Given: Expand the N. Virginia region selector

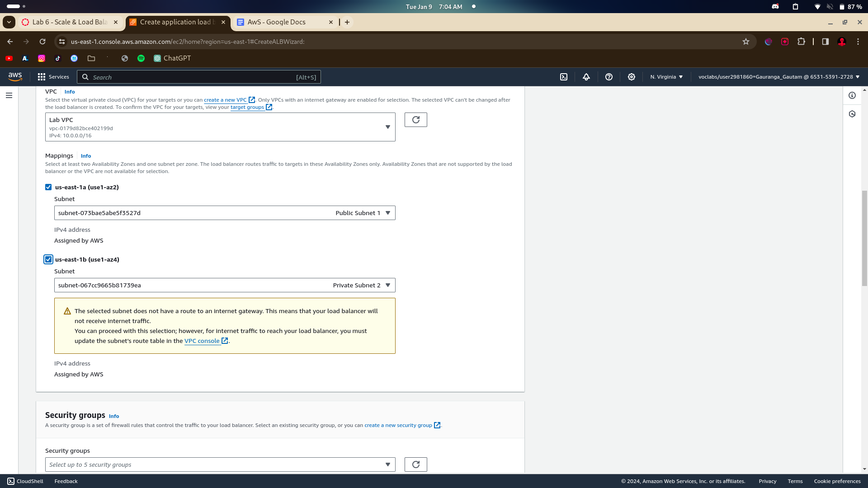Looking at the screenshot, I should point(666,77).
